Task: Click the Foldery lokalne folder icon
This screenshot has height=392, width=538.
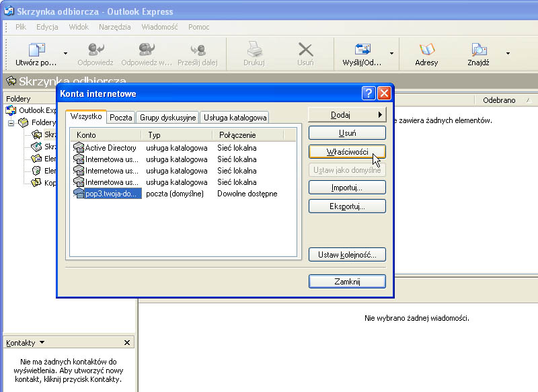Action: pyautogui.click(x=24, y=122)
